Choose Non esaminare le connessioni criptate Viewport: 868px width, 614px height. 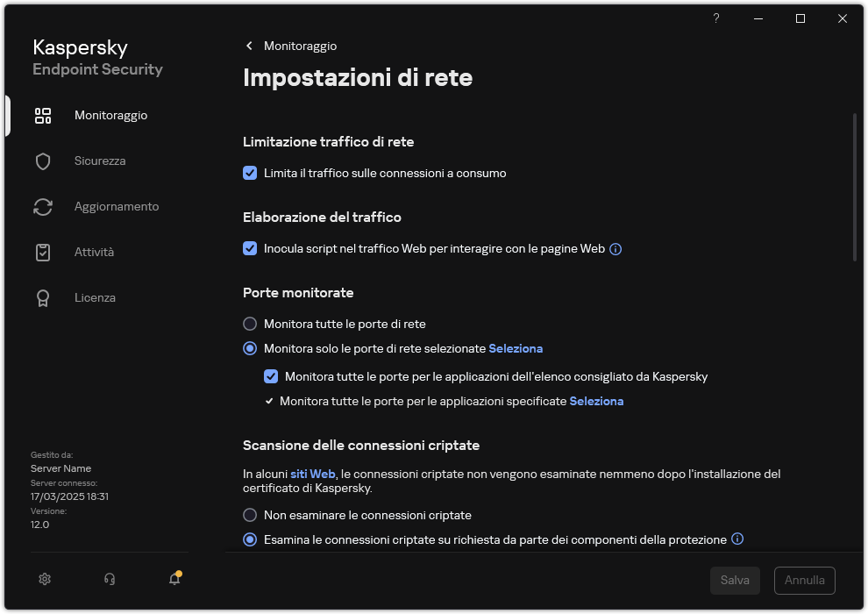tap(250, 515)
